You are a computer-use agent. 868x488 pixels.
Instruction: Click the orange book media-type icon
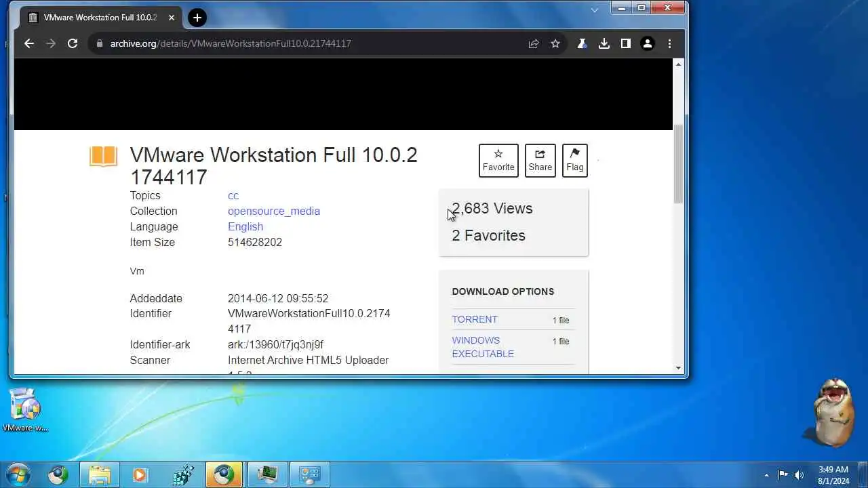103,157
